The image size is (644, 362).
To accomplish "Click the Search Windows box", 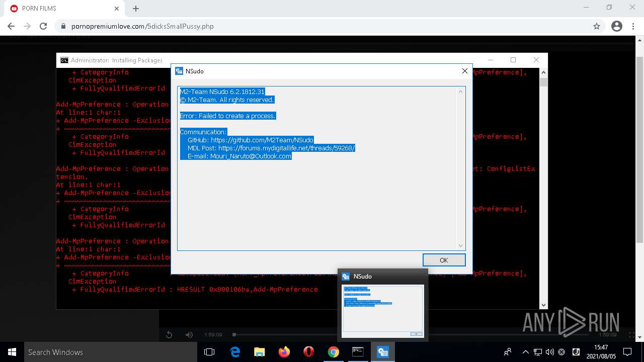I will [111, 352].
